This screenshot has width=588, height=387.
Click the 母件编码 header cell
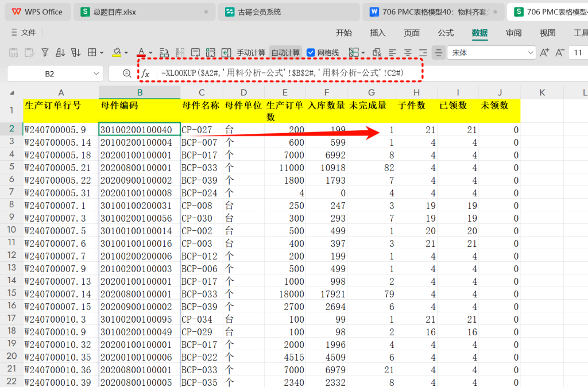[x=140, y=111]
